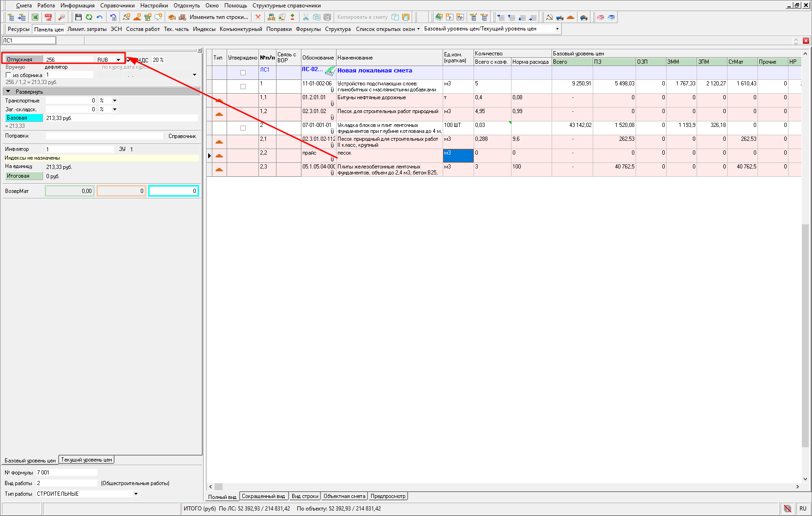The width and height of the screenshot is (812, 516).
Task: Click the Excel export icon
Action: click(x=35, y=17)
